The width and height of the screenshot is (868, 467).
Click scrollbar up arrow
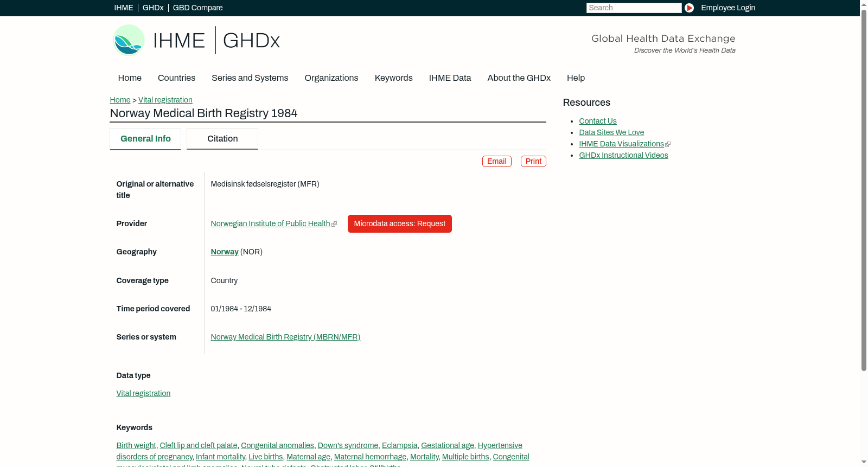tap(864, 4)
